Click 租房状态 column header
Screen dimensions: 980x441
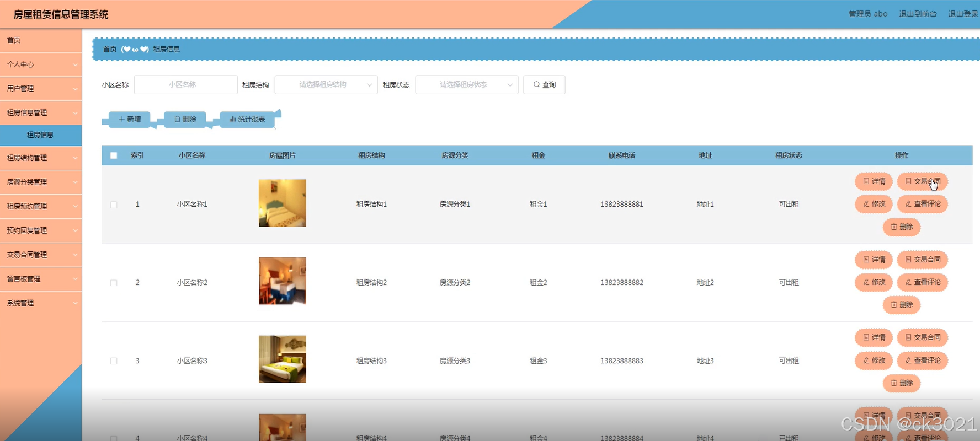[x=789, y=155]
